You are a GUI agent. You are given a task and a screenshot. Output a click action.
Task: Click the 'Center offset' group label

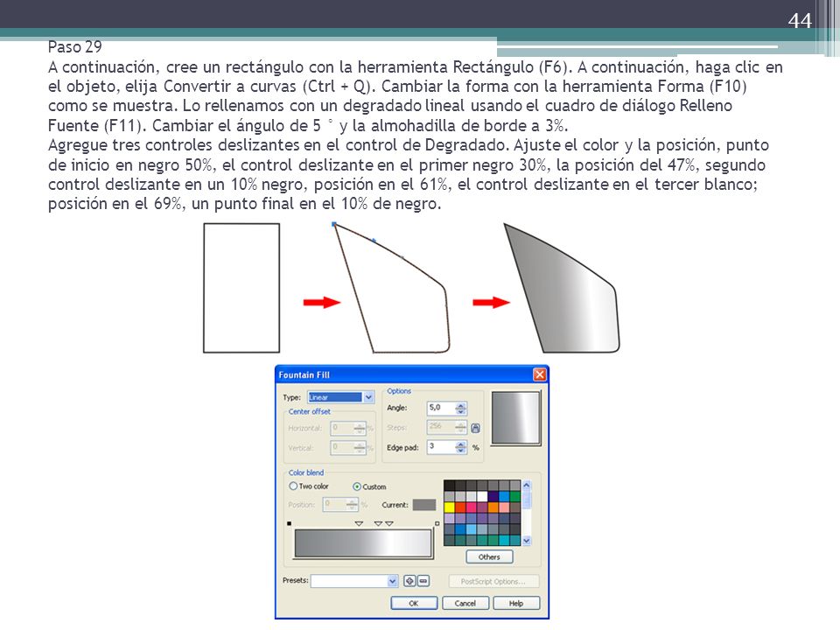click(309, 411)
